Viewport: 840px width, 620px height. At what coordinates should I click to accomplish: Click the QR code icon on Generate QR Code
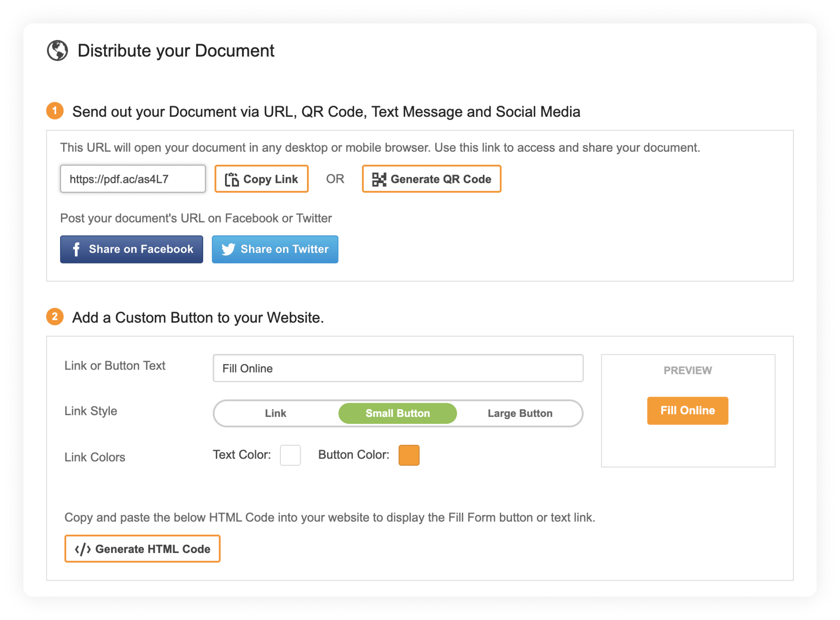[378, 179]
